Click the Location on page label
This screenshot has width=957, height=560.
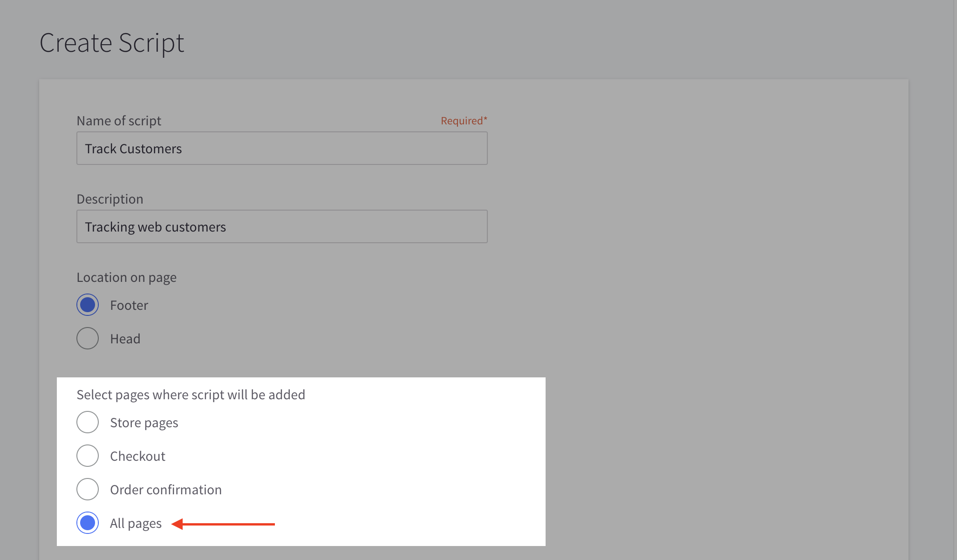pyautogui.click(x=126, y=277)
